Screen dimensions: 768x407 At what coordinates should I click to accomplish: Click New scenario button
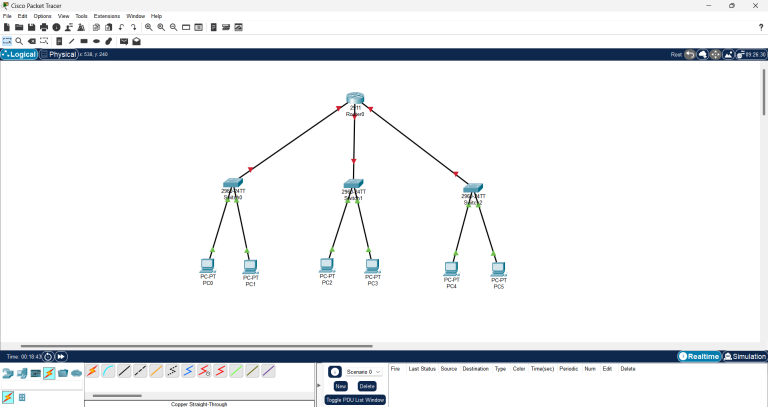point(340,386)
